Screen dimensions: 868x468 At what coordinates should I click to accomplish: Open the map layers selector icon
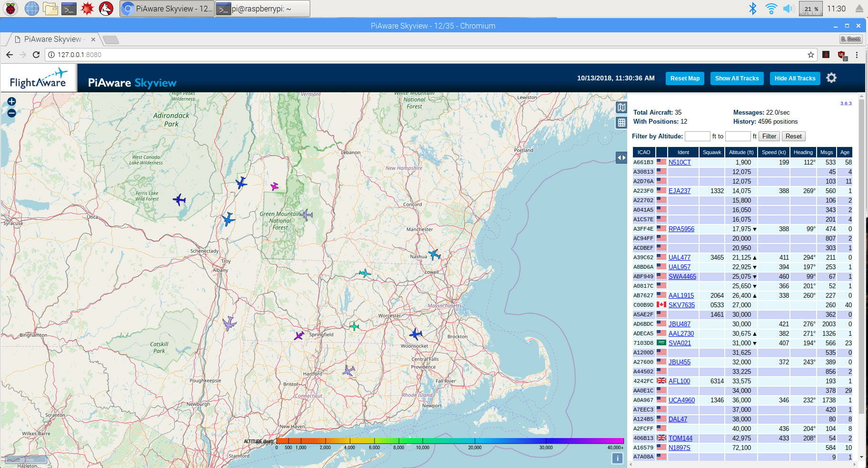pos(621,107)
